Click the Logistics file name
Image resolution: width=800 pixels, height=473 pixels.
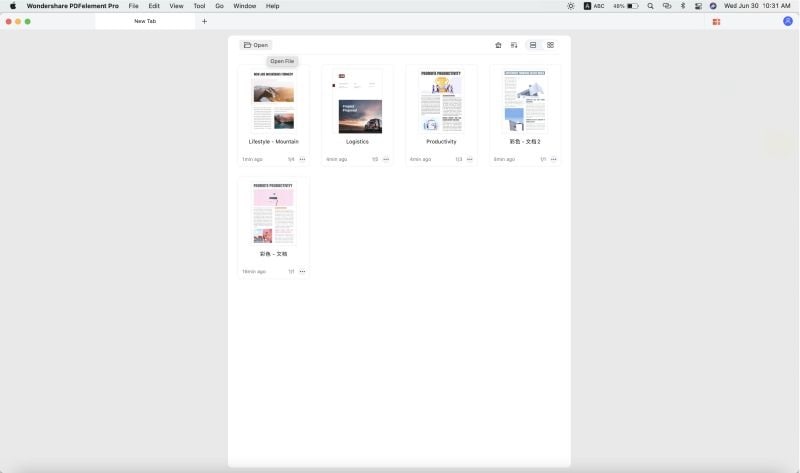coord(357,142)
